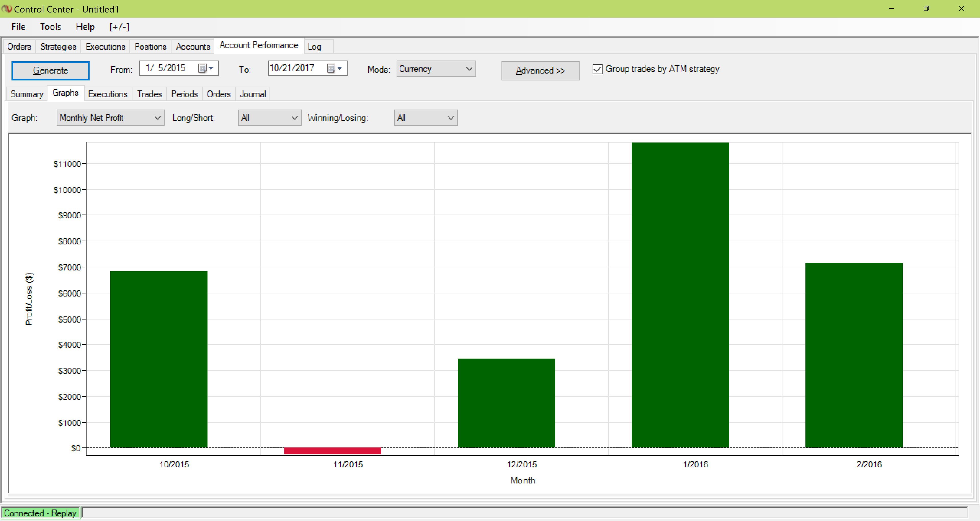The image size is (980, 521).
Task: Click the 11/2015 red loss bar
Action: click(333, 451)
